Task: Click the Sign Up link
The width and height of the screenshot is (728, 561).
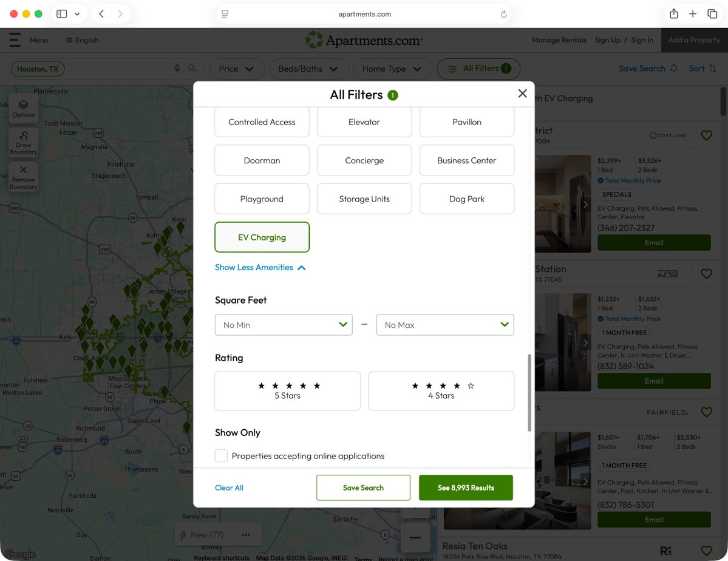Action: [x=607, y=40]
